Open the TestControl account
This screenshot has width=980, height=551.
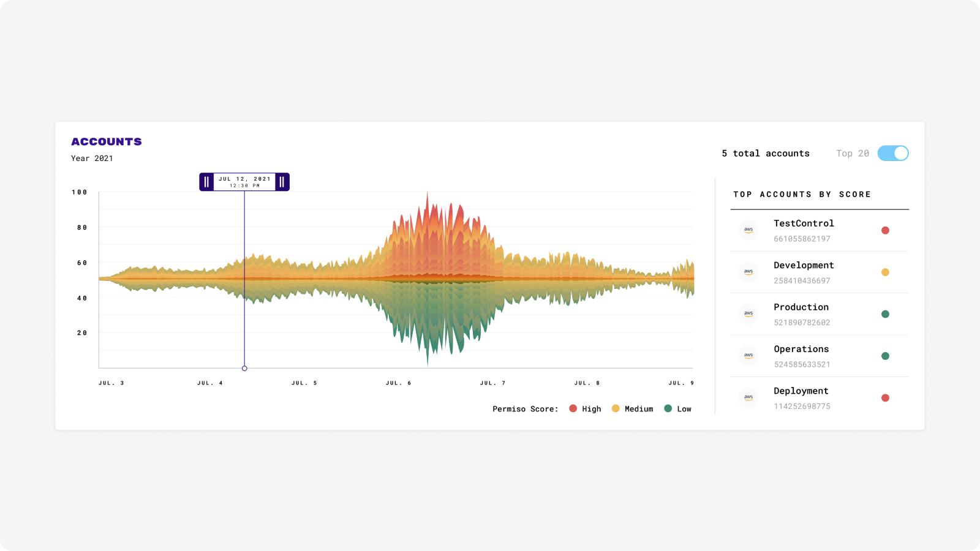pyautogui.click(x=803, y=223)
